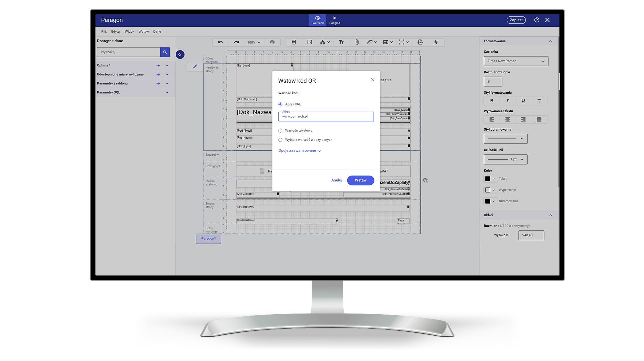The height and width of the screenshot is (361, 644).
Task: Center align text
Action: click(507, 119)
